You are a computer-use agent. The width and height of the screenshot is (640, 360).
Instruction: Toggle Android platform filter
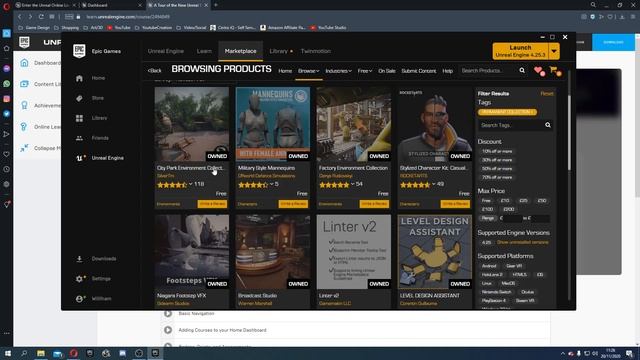[489, 266]
